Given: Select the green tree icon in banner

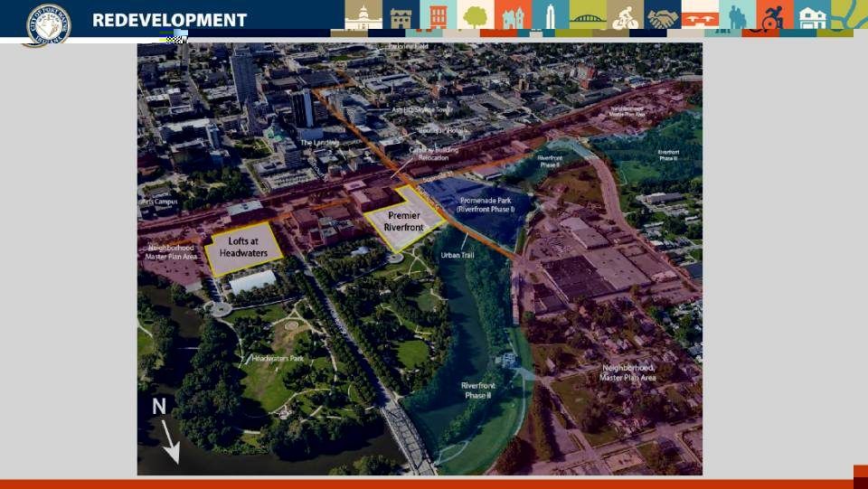Looking at the screenshot, I should click(x=476, y=15).
